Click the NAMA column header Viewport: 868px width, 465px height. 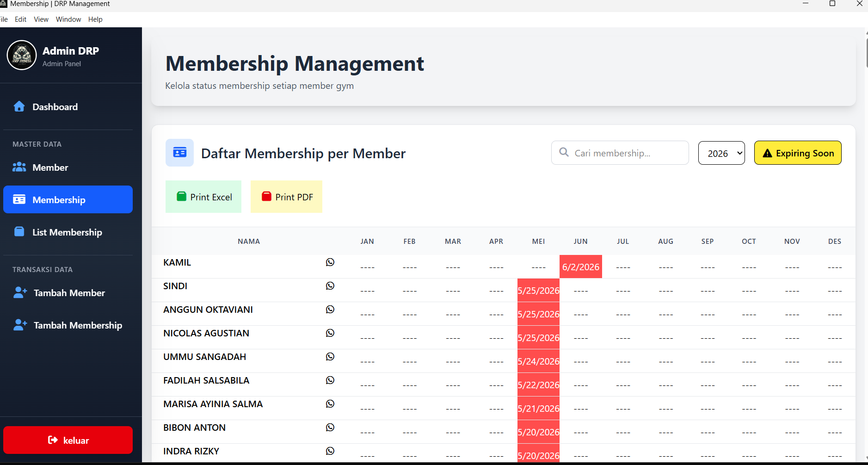tap(249, 241)
